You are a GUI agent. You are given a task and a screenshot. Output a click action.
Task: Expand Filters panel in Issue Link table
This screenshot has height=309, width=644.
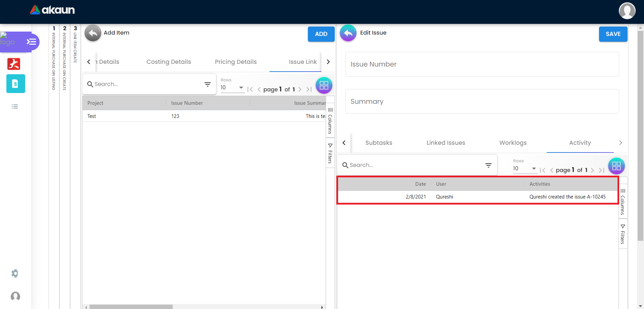330,153
